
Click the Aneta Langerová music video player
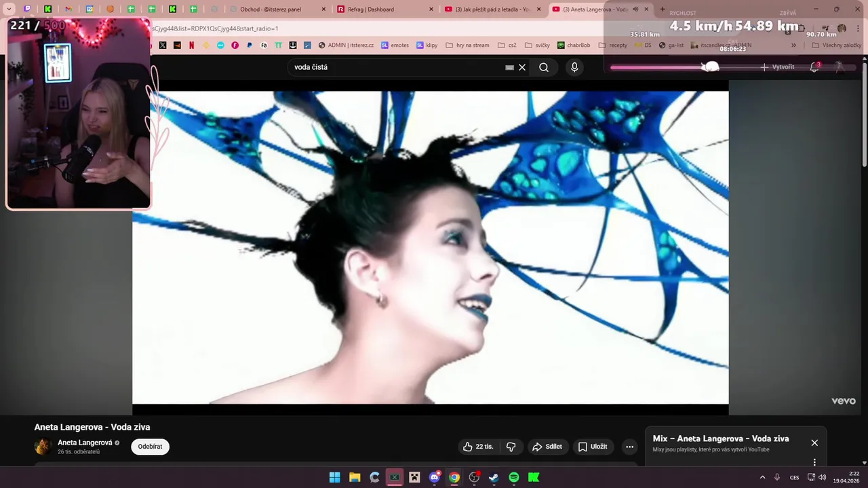[x=431, y=247]
